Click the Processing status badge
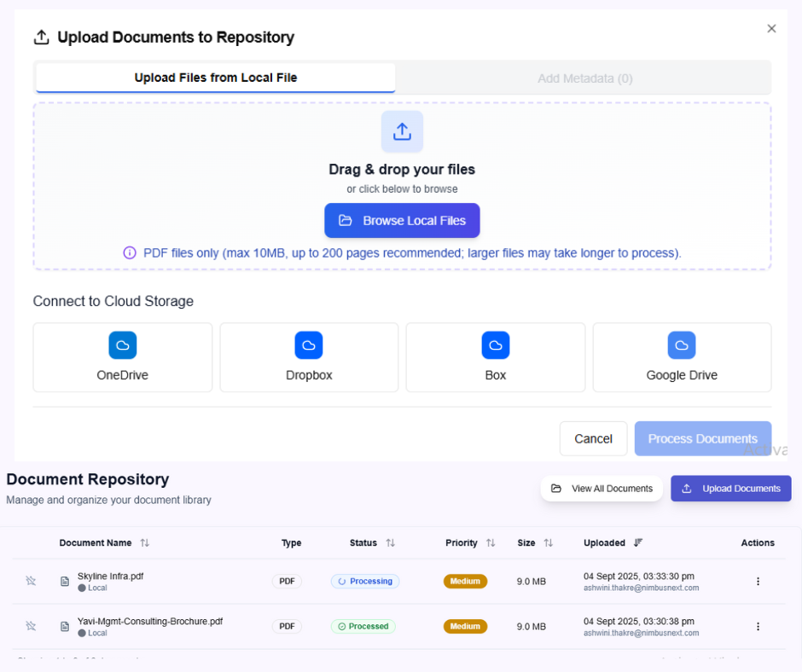The height and width of the screenshot is (672, 802). (365, 581)
